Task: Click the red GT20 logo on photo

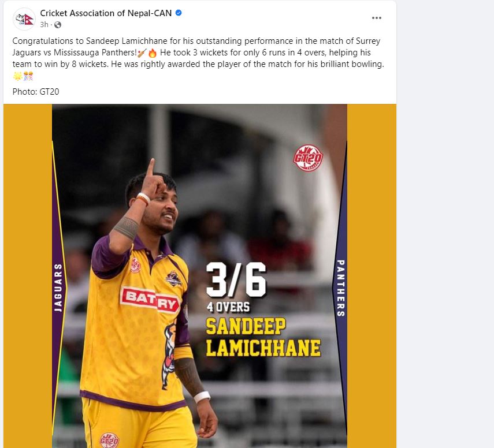Action: (308, 158)
